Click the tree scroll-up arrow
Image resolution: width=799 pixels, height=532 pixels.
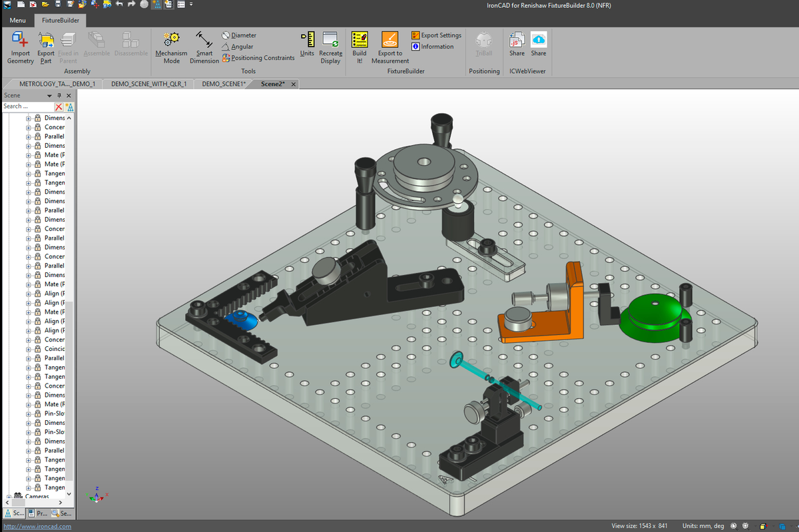point(69,118)
